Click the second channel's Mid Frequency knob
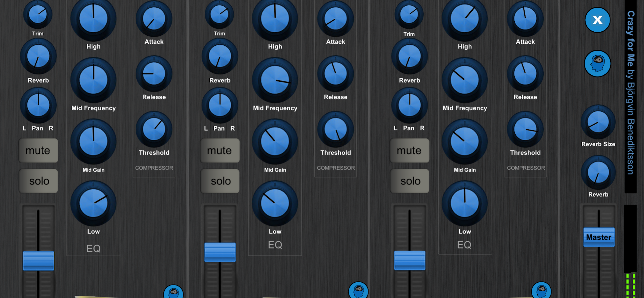 tap(275, 80)
